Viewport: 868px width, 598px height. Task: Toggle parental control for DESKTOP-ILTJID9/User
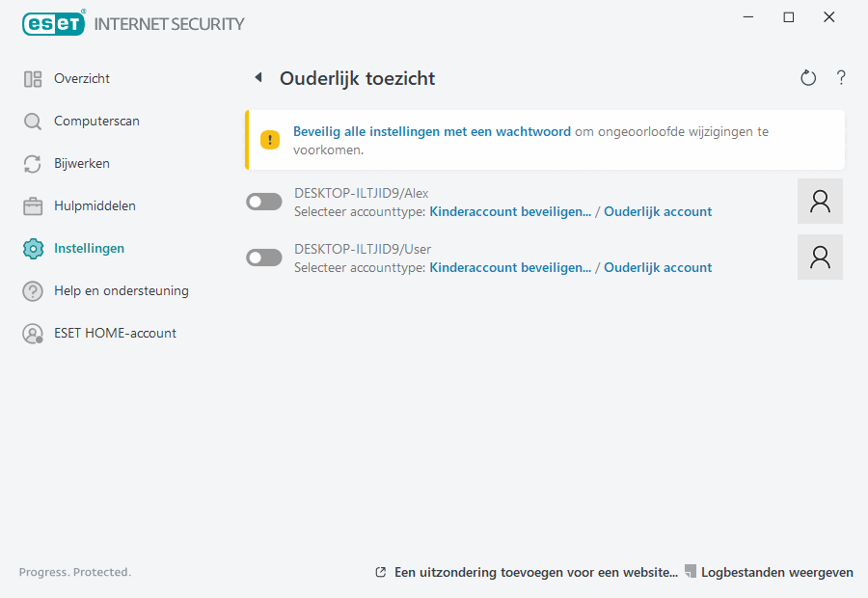(x=264, y=258)
